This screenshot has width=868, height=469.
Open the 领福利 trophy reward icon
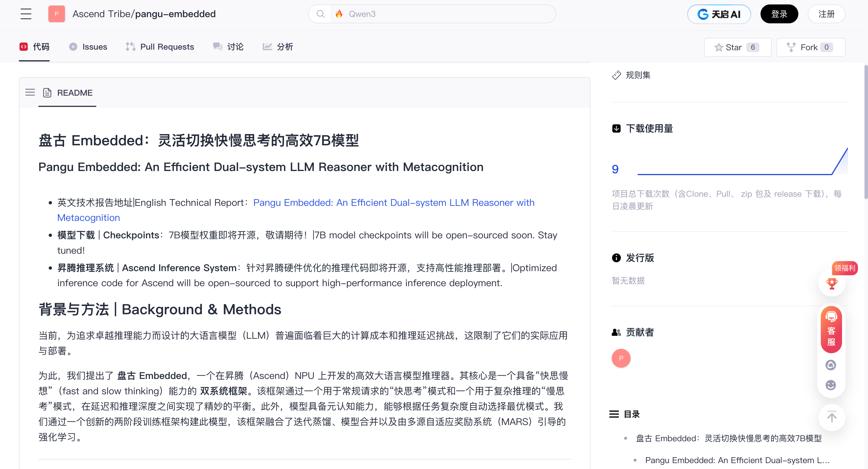[831, 283]
